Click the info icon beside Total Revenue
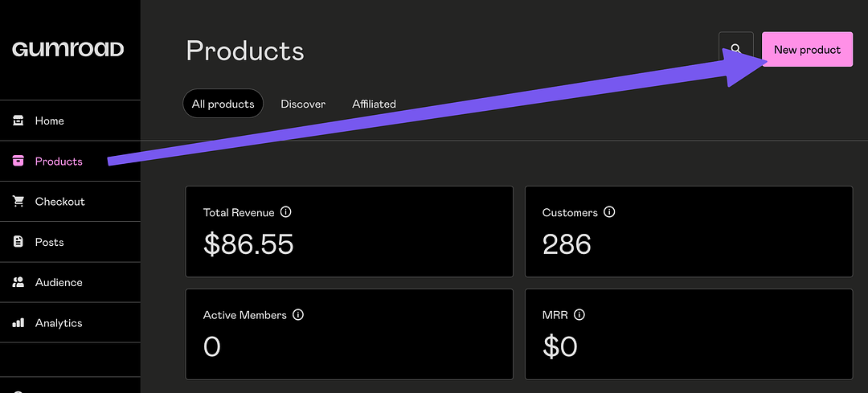Screen dimensions: 868x393 [286, 213]
